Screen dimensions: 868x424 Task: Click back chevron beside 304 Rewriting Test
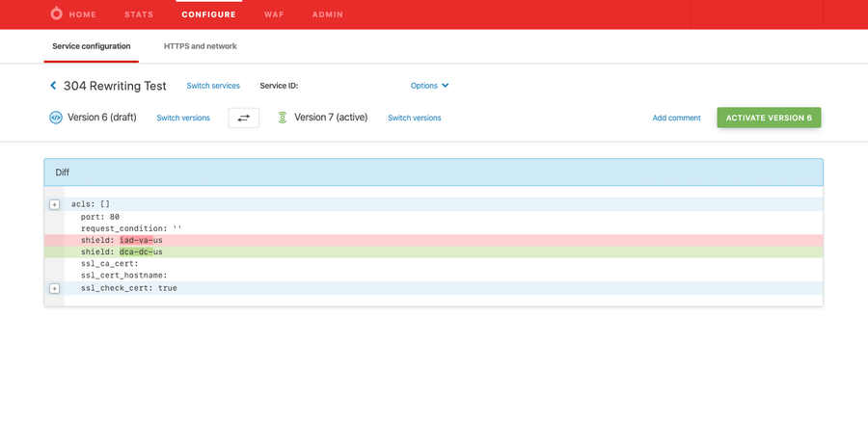[53, 86]
